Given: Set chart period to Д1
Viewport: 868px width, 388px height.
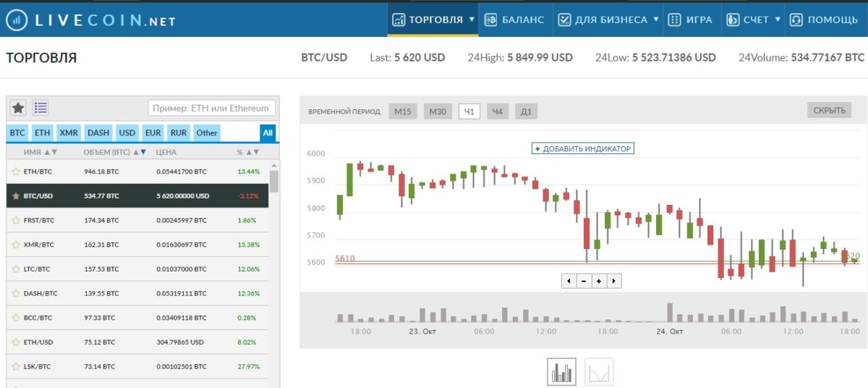Looking at the screenshot, I should (526, 111).
